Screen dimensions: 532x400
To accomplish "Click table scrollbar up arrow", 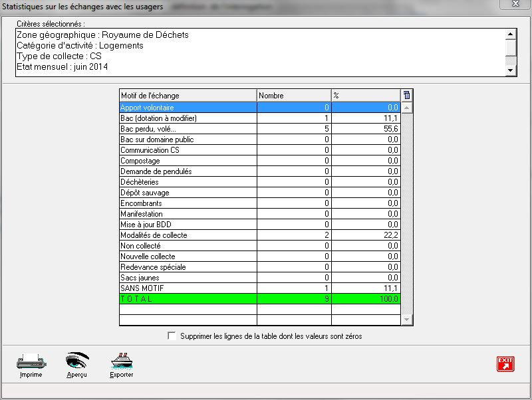I will point(407,107).
